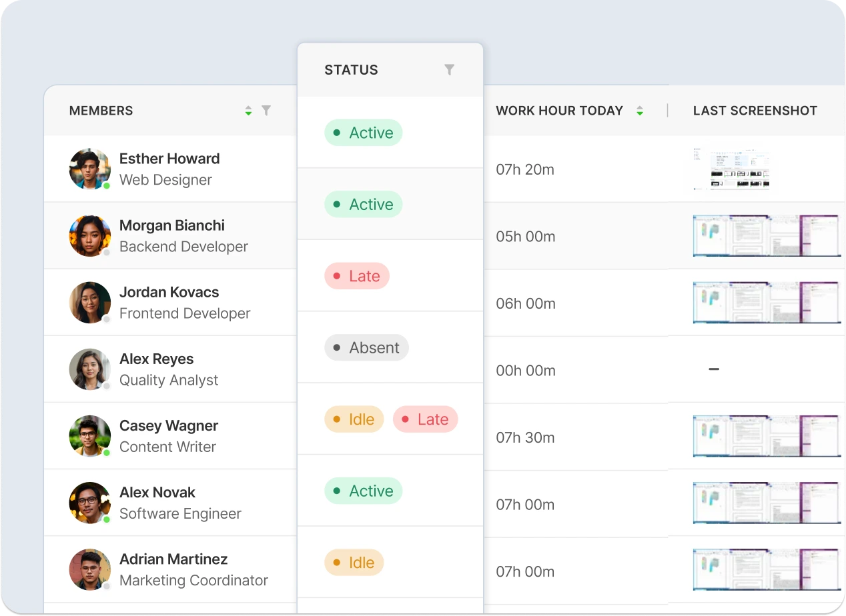
Task: Click the filter icon in Members header
Action: [266, 111]
